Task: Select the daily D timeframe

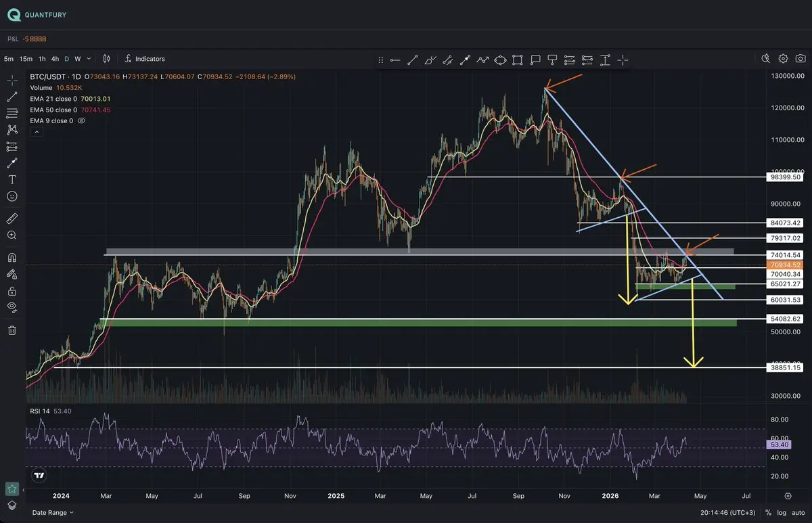Action: tap(67, 59)
